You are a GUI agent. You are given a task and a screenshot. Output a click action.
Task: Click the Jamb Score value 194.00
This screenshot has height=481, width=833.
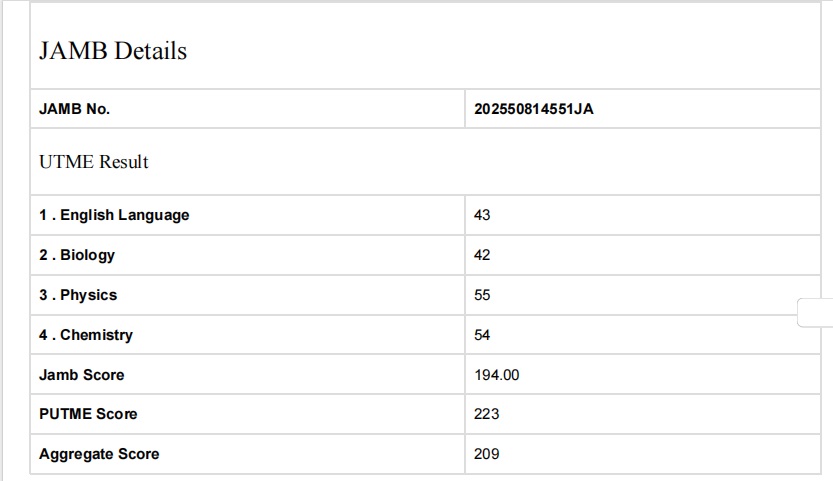point(497,375)
